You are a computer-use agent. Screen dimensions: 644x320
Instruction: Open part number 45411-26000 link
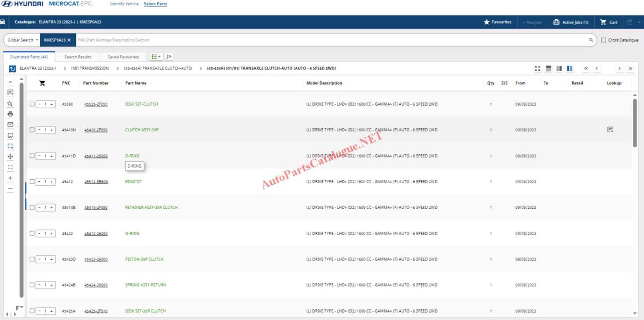[x=96, y=155]
